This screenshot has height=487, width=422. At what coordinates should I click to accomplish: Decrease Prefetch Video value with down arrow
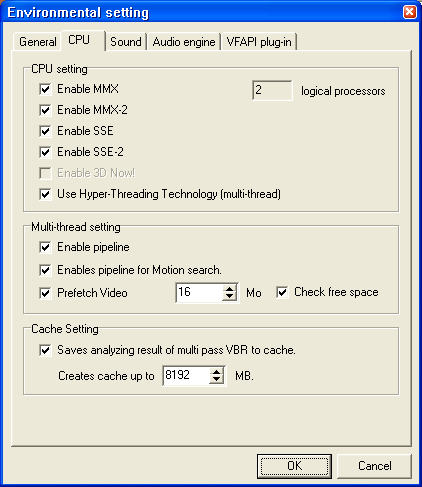[x=229, y=297]
